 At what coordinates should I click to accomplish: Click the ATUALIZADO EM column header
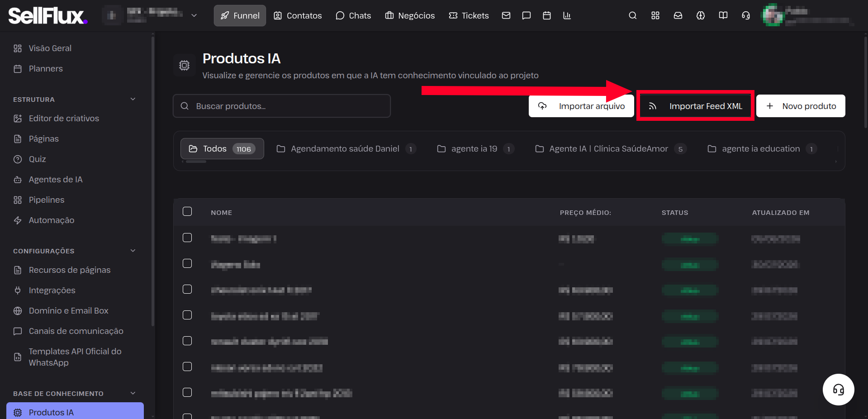point(781,213)
